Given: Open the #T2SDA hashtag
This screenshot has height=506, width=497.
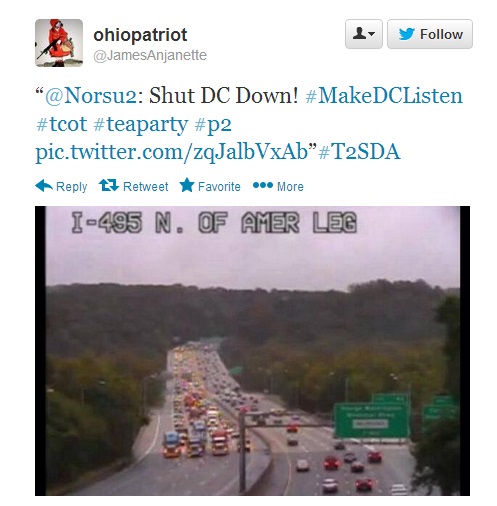Looking at the screenshot, I should (359, 152).
